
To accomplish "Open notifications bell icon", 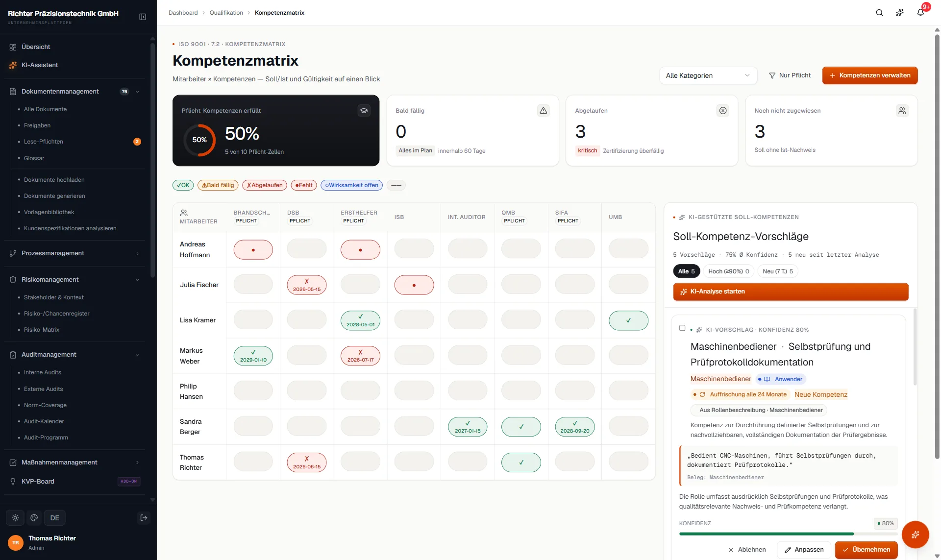I will click(920, 13).
